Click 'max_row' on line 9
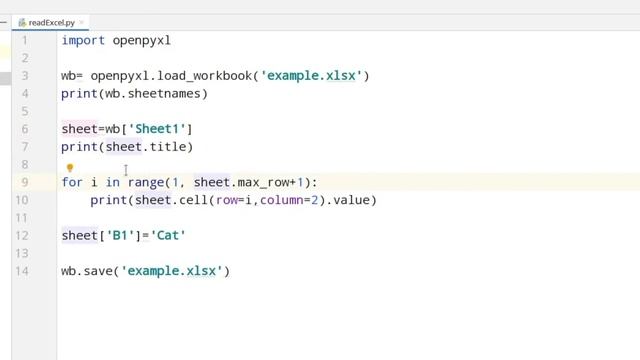The height and width of the screenshot is (360, 640). point(263,182)
